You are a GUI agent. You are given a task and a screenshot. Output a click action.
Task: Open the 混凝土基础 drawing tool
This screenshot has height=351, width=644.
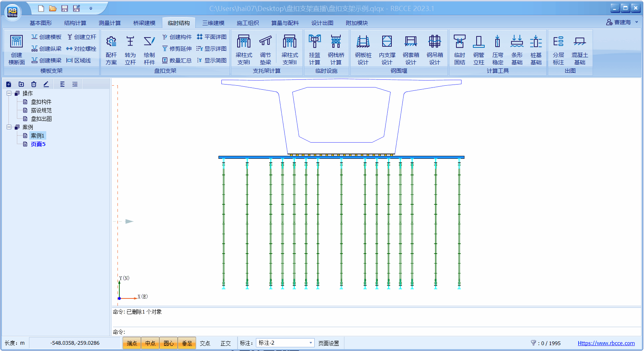coord(579,49)
